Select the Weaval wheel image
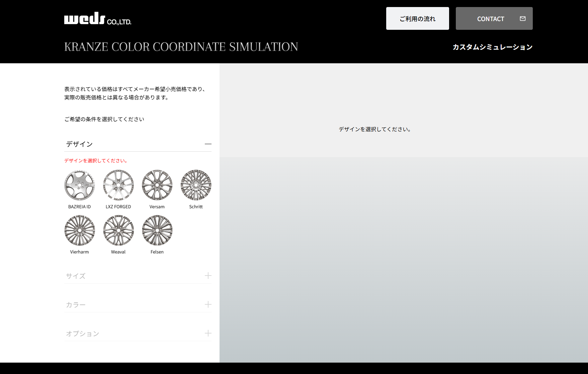The height and width of the screenshot is (374, 588). [x=118, y=230]
